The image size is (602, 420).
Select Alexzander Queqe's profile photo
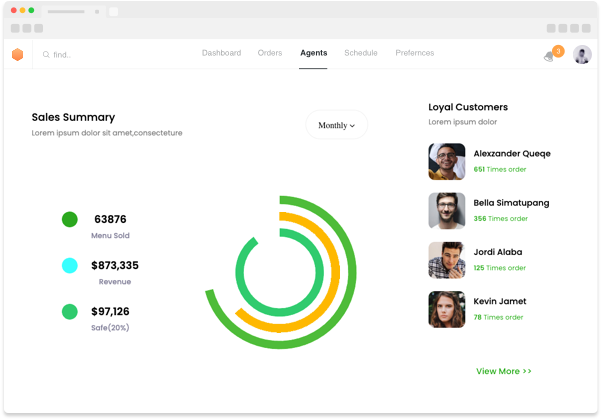(x=447, y=162)
